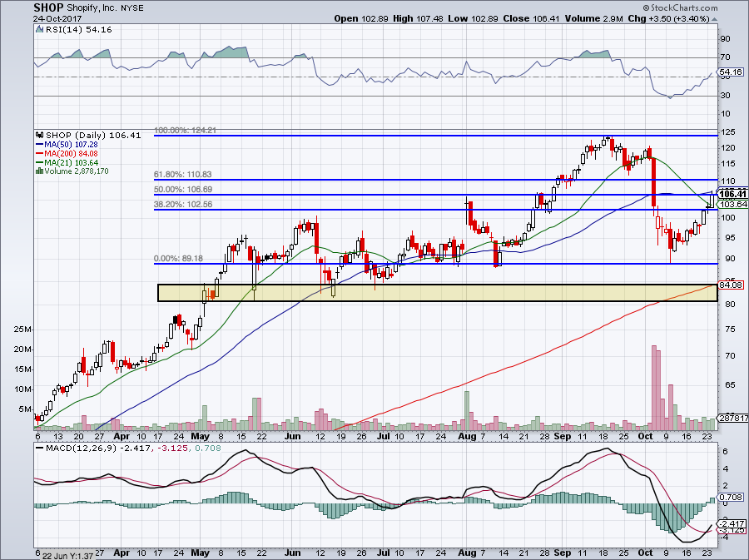Click the red MA(200) legend line marker
Screen dimensions: 749x560
pyautogui.click(x=40, y=153)
